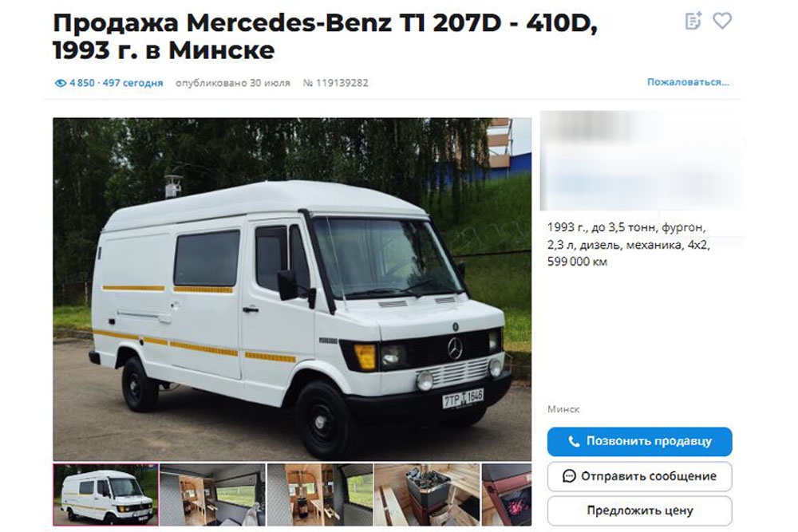Report the listing via Пожаловаться link

click(688, 82)
